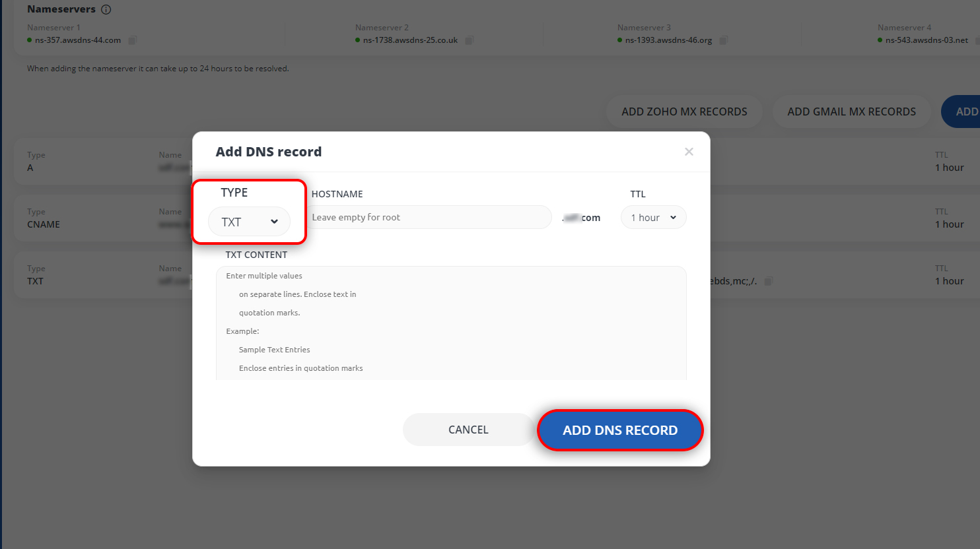Screen dimensions: 980x549
Task: Submit with the ADD DNS RECORD button
Action: point(619,430)
